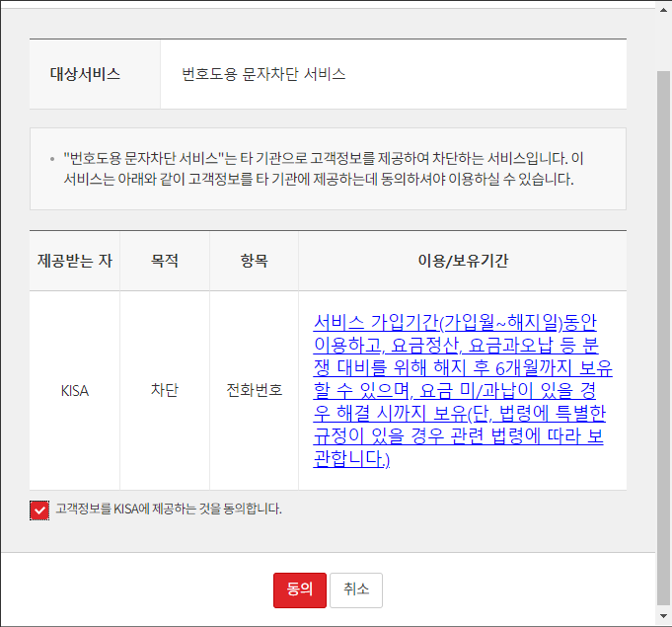Select the 차단 purpose cell
The image size is (672, 627).
165,390
